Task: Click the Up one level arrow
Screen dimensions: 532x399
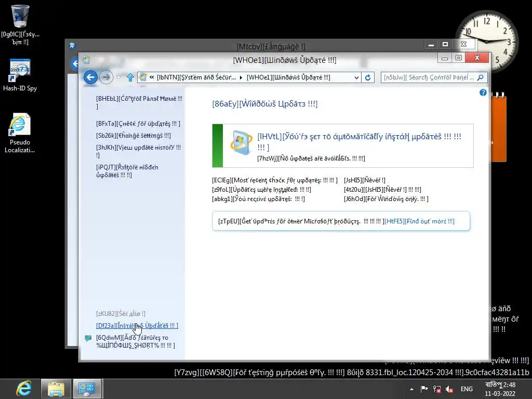Action: [x=130, y=77]
